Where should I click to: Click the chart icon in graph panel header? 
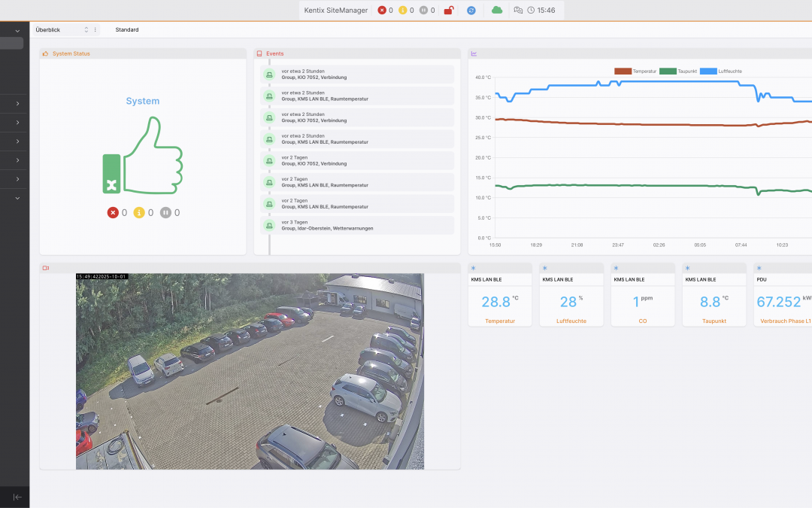(474, 53)
